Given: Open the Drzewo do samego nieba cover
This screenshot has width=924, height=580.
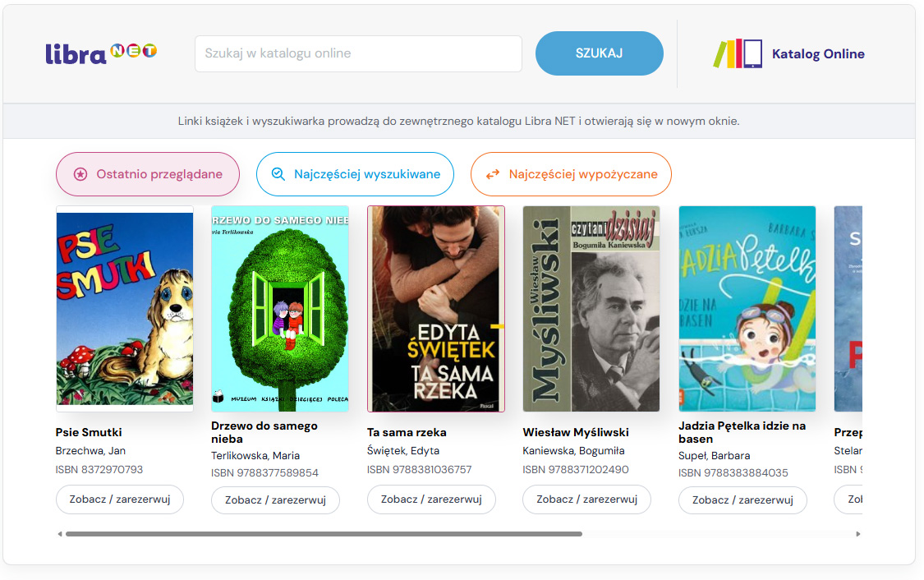Looking at the screenshot, I should (280, 308).
